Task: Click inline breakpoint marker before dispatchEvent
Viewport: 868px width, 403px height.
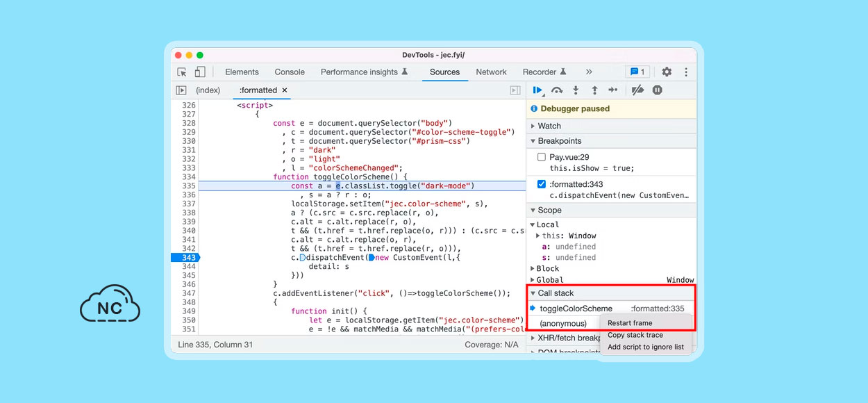Action: click(x=303, y=258)
